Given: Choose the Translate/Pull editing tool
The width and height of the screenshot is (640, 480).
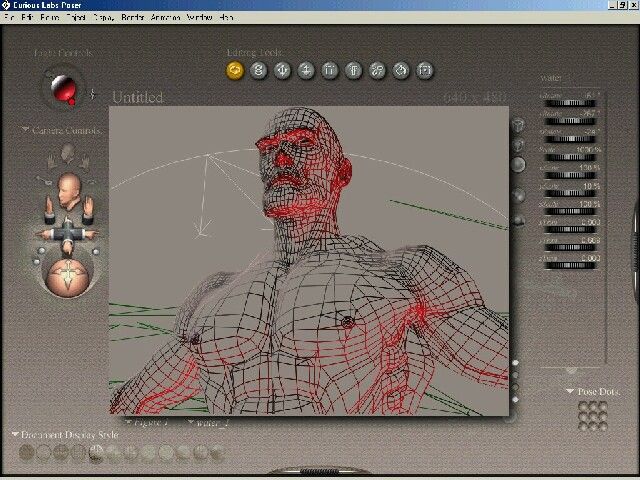Looking at the screenshot, I should click(282, 70).
